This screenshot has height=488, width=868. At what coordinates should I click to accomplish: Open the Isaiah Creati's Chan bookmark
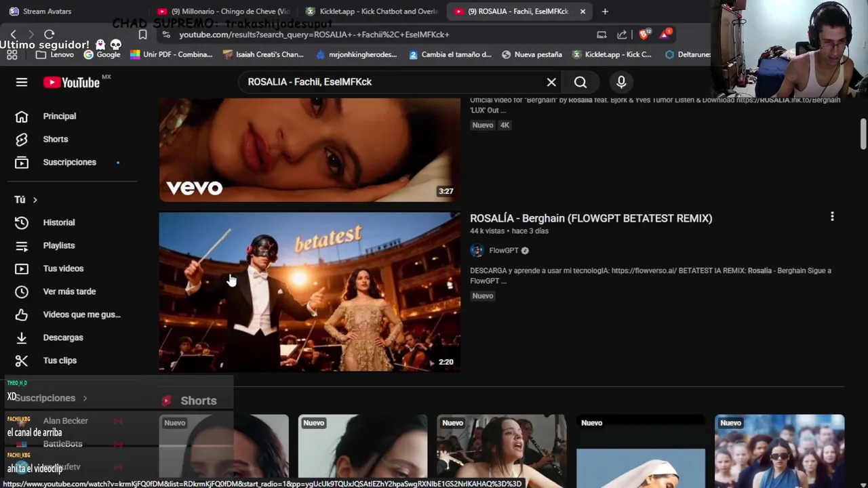point(263,54)
